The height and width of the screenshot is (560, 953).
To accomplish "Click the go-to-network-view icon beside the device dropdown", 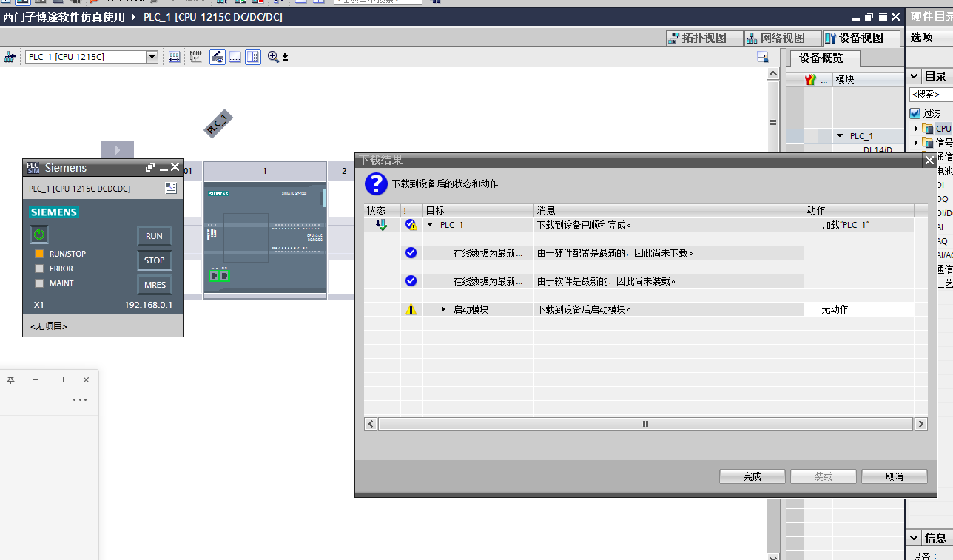I will click(x=10, y=57).
